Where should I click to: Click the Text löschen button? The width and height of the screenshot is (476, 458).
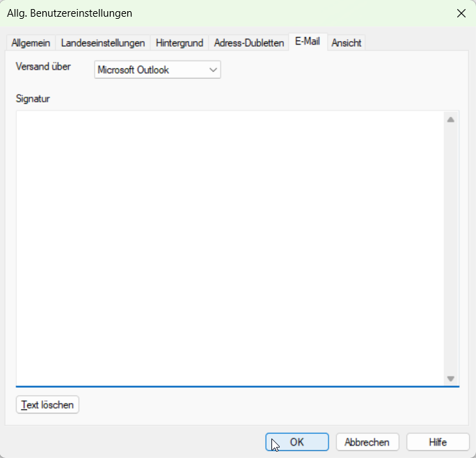47,404
